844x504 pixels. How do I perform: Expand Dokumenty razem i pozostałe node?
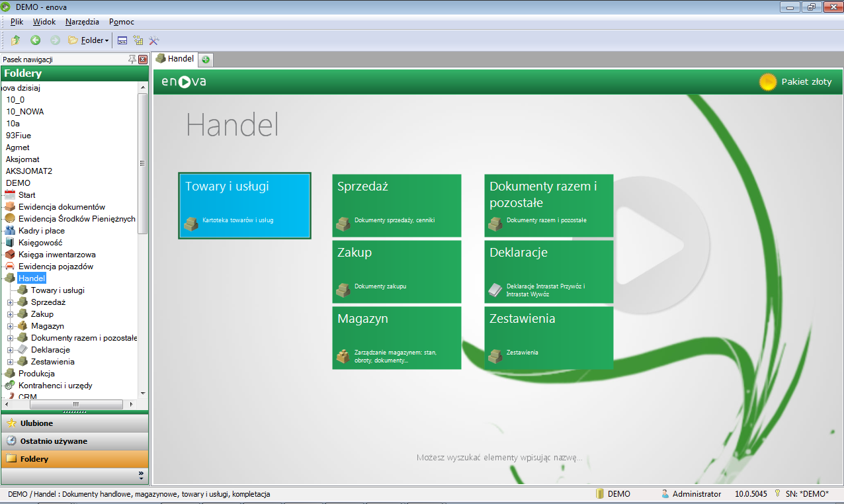(x=10, y=338)
